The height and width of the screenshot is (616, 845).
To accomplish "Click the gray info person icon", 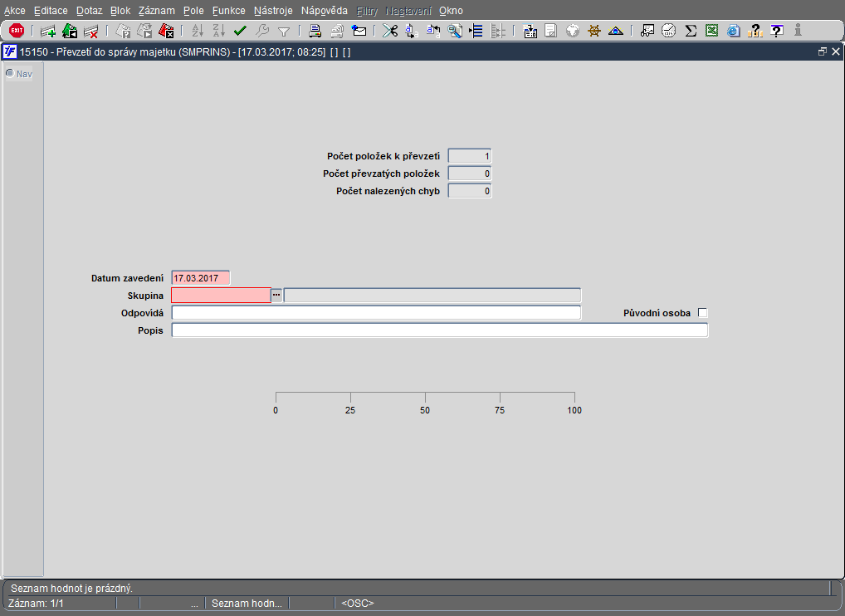I will (799, 30).
